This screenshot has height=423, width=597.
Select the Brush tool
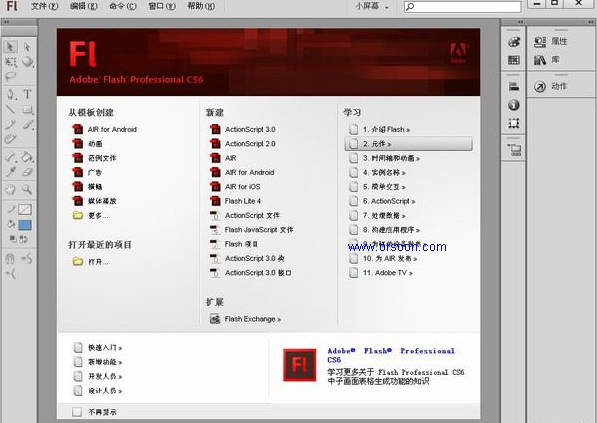click(x=27, y=125)
